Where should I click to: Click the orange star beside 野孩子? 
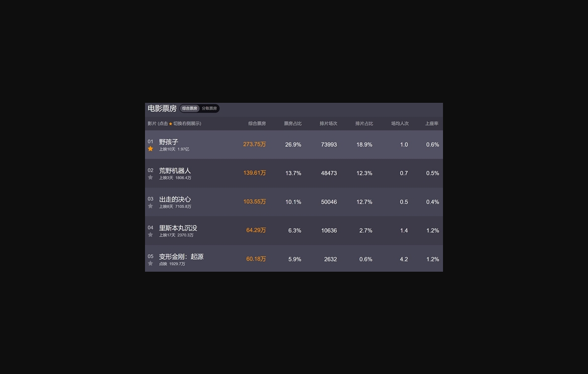click(x=150, y=149)
